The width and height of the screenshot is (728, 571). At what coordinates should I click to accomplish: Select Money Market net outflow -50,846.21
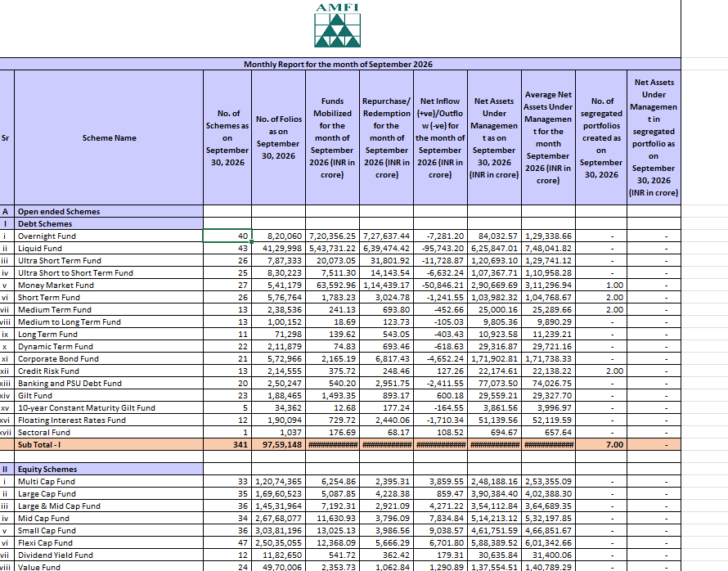[440, 285]
